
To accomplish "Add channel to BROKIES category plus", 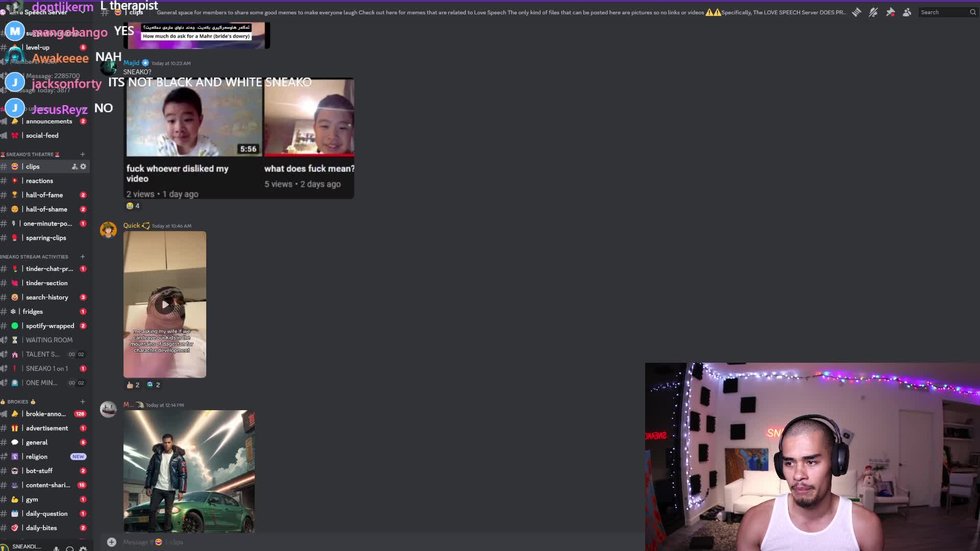I will pyautogui.click(x=83, y=402).
